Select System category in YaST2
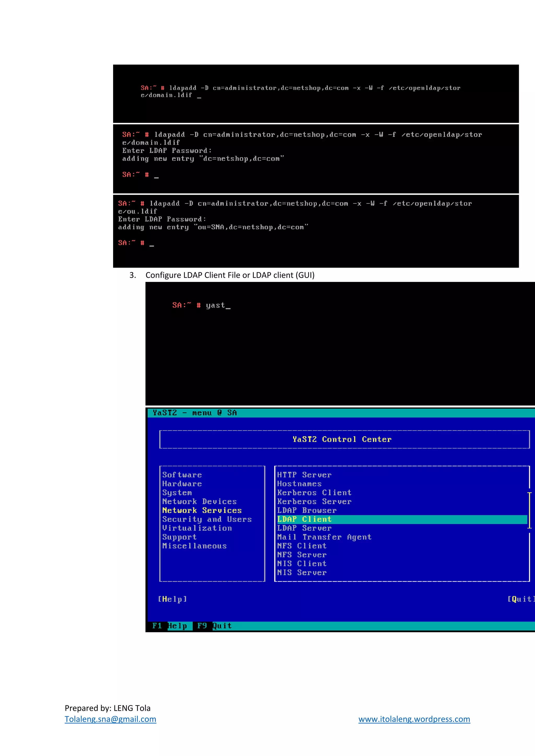Image resolution: width=535 pixels, height=756 pixels. (x=177, y=493)
